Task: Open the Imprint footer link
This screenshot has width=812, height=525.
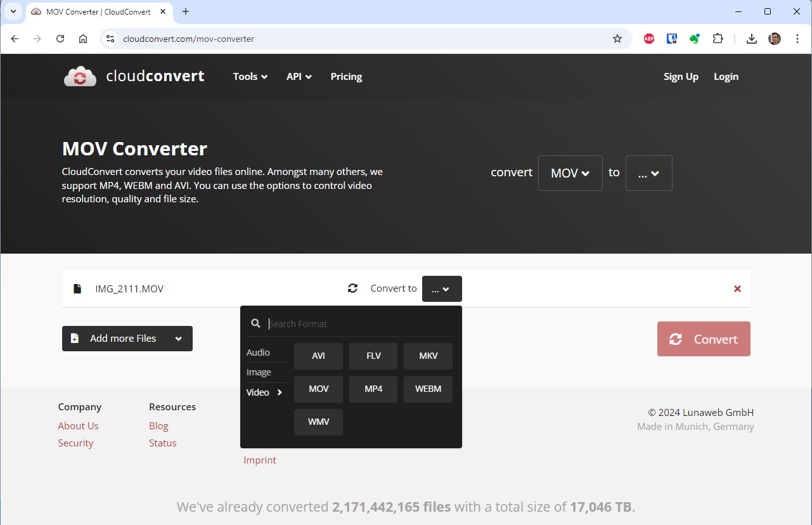Action: [x=260, y=460]
